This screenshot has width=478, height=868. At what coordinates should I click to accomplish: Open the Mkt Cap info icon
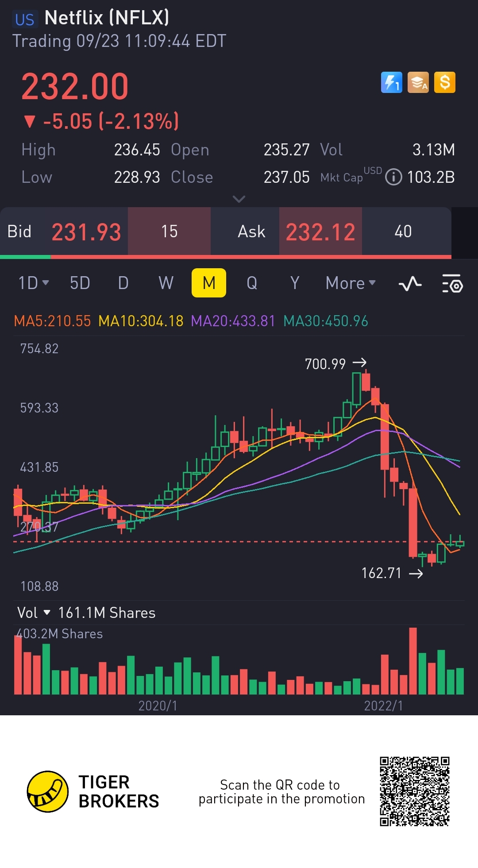point(393,177)
